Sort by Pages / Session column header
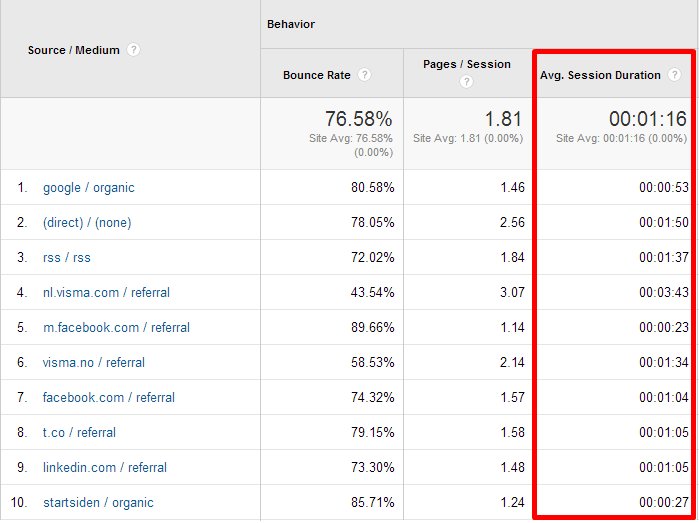Image resolution: width=699 pixels, height=523 pixels. (467, 64)
